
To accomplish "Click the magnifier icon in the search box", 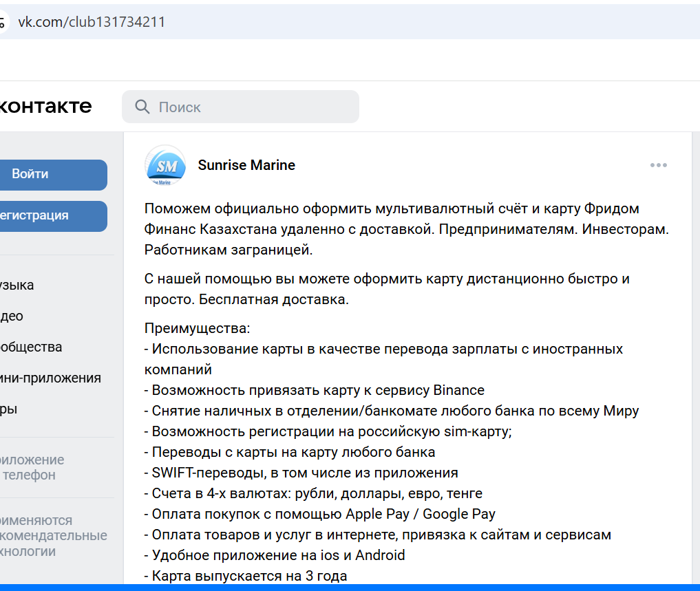I will tap(142, 107).
